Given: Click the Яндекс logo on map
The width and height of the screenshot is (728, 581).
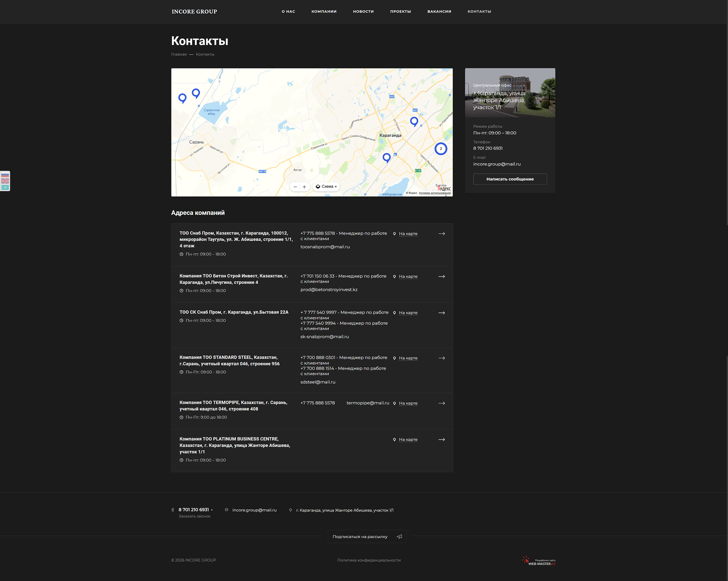Looking at the screenshot, I should tap(444, 189).
